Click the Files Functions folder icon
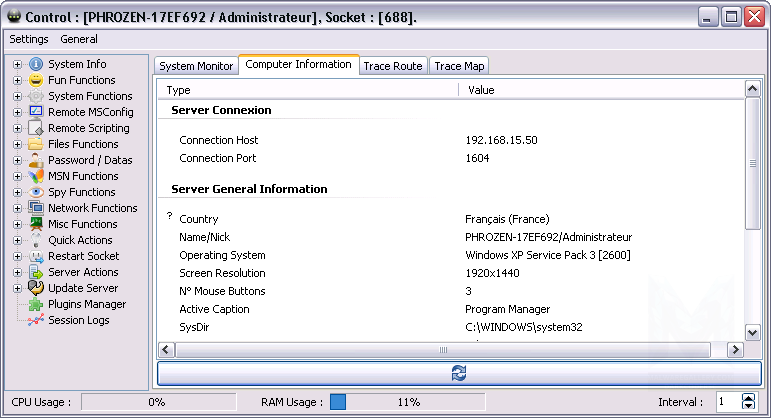The width and height of the screenshot is (771, 418). [x=37, y=144]
